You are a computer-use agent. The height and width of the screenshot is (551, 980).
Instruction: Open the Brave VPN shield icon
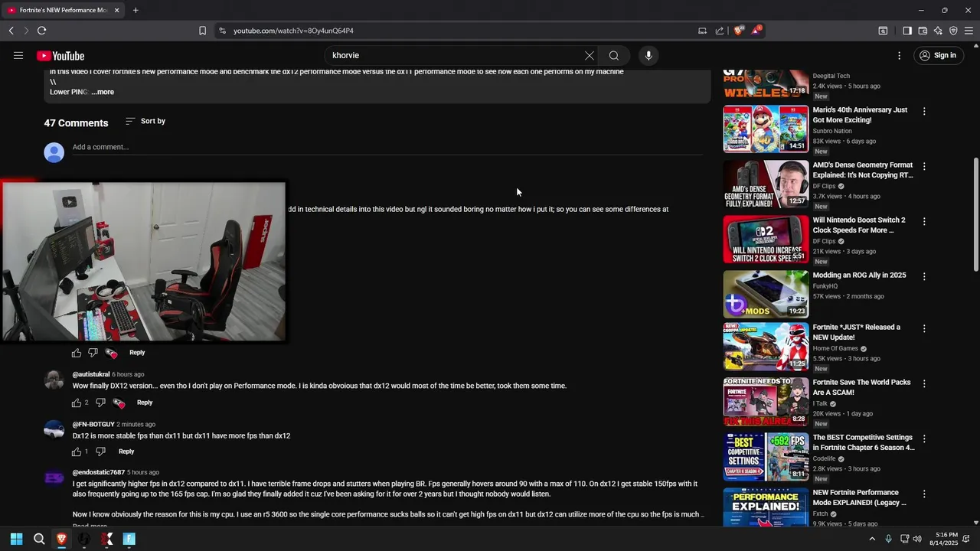(953, 31)
